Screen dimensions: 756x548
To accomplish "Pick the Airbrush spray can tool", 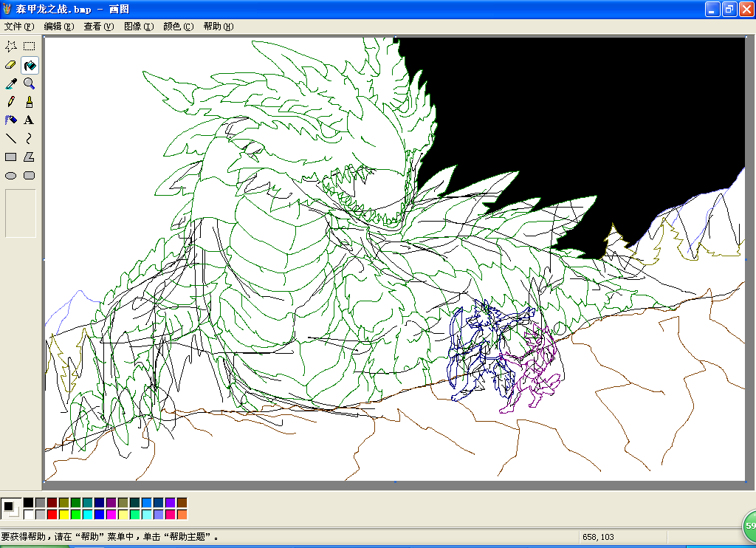I will coord(10,120).
